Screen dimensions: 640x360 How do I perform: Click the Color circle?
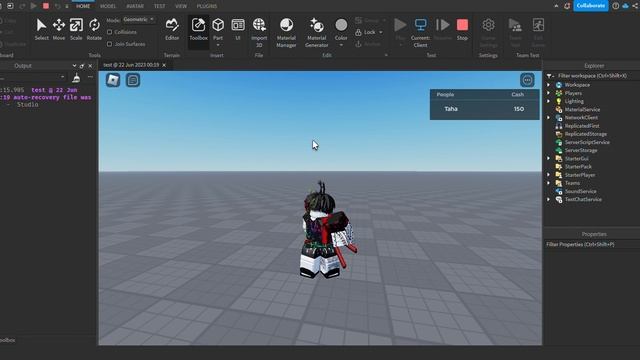coord(341,25)
